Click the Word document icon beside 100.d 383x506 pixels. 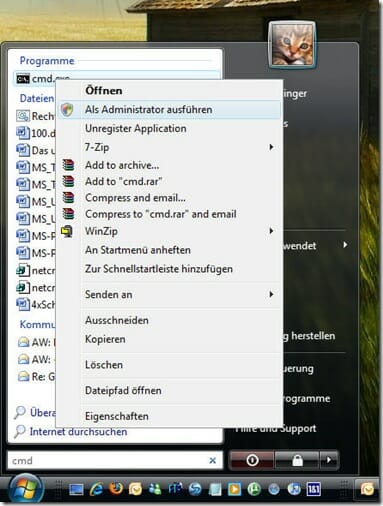[x=23, y=133]
